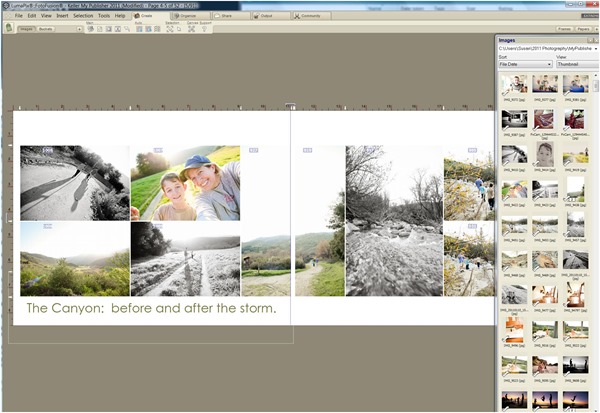Select the upper hikers-on-rocks color photo

pyautogui.click(x=469, y=183)
